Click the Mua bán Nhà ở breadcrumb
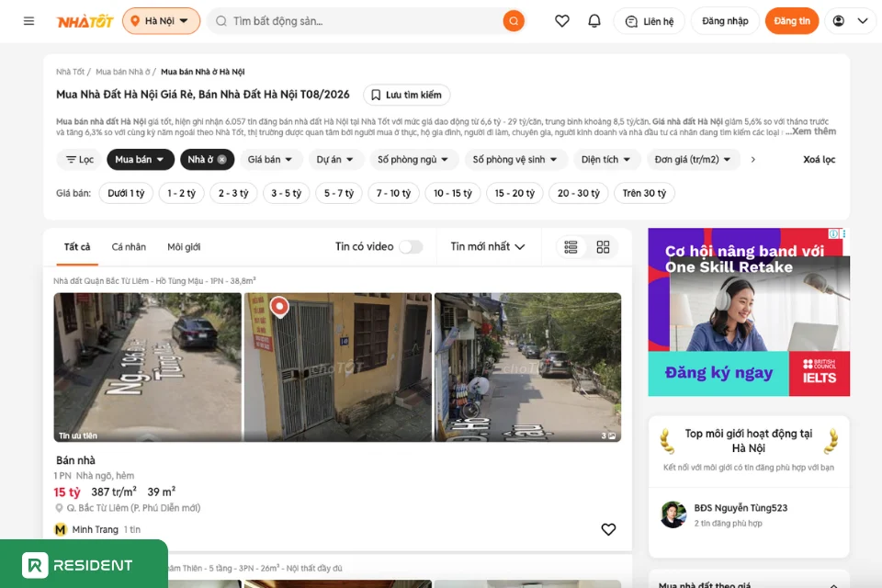Viewport: 882px width, 588px height. click(x=123, y=72)
